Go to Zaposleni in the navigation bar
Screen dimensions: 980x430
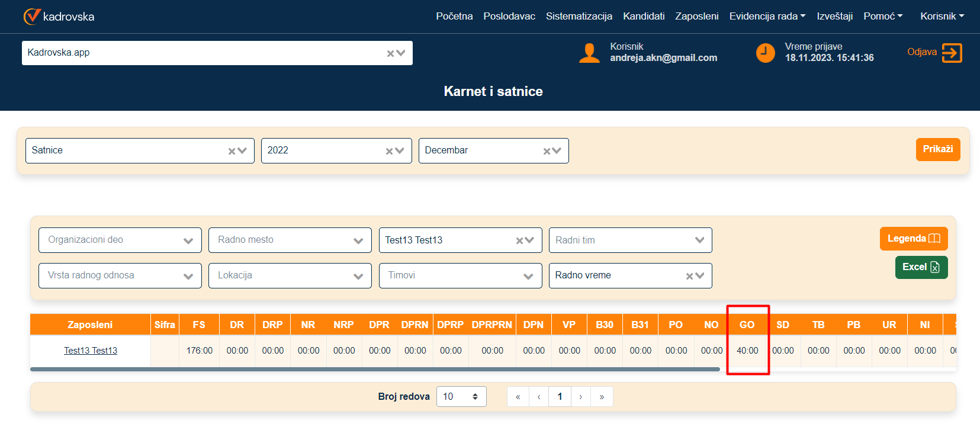[696, 16]
